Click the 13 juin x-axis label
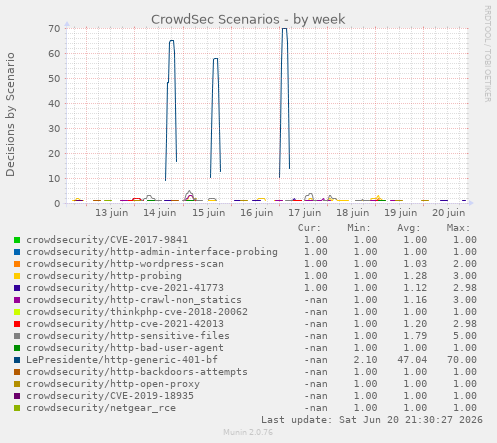This screenshot has width=497, height=443. (x=112, y=213)
